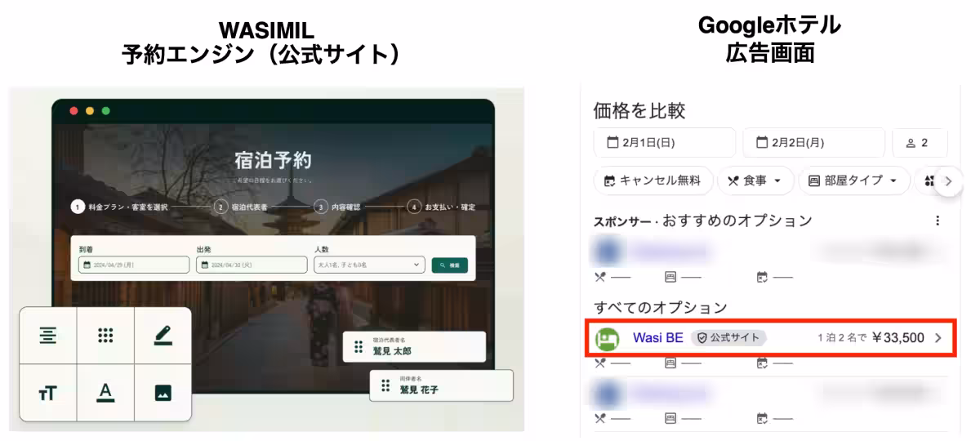Select the underlined A text color icon
Screen dimensions: 980x441
[x=105, y=393]
